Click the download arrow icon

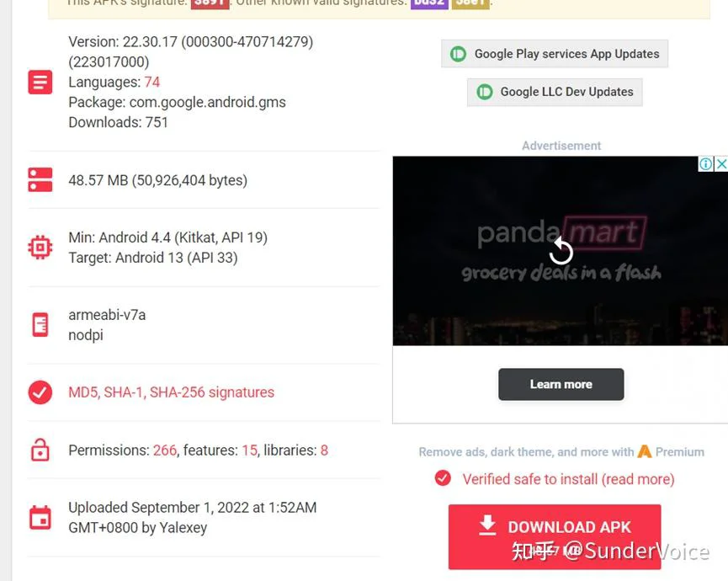click(487, 525)
